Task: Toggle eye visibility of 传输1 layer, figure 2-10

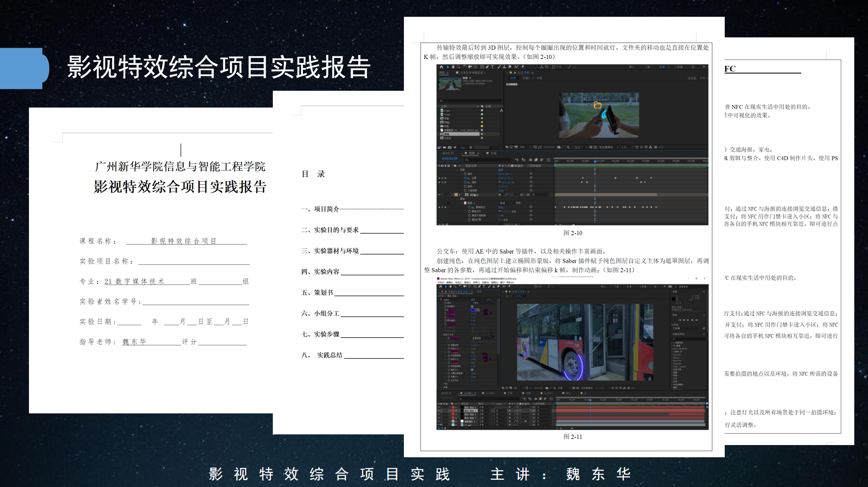Action: click(439, 194)
